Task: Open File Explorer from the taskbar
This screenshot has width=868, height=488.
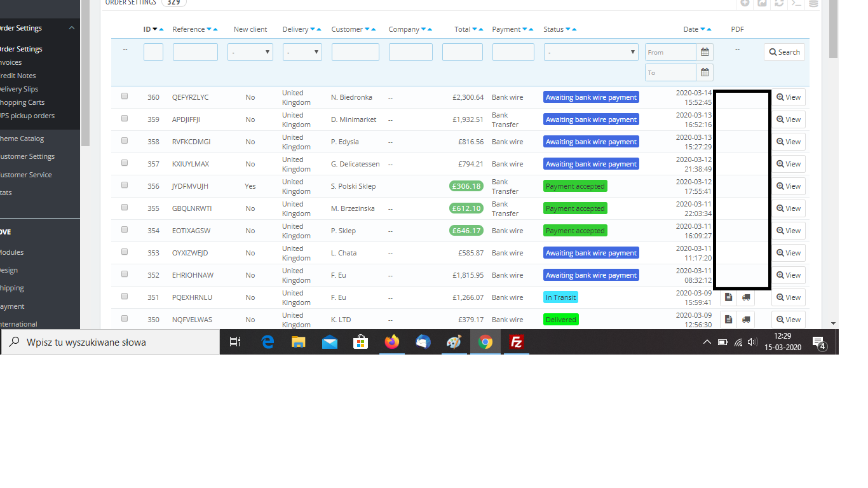Action: click(299, 342)
